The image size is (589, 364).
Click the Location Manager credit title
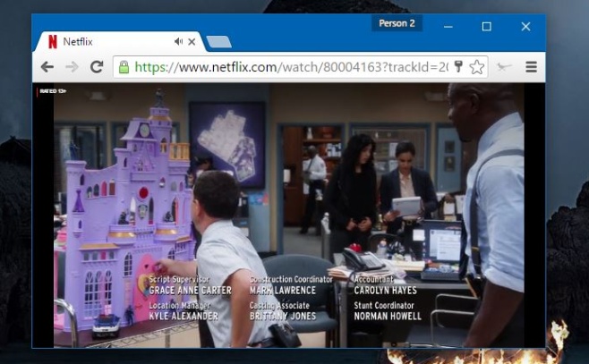tap(179, 306)
